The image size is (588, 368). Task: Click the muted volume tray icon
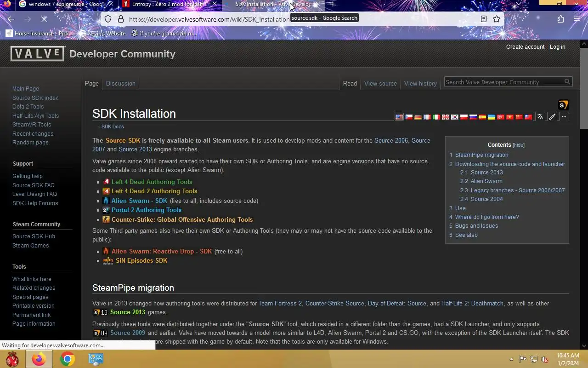click(545, 359)
